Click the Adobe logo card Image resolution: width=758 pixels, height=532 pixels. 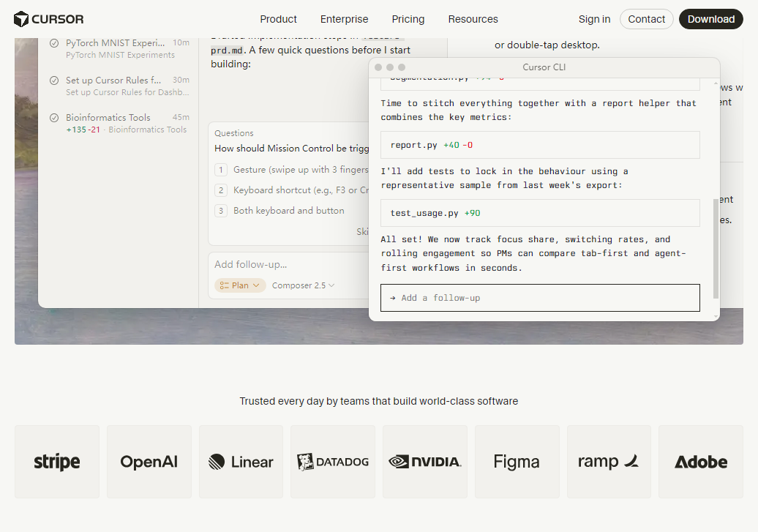click(x=701, y=462)
